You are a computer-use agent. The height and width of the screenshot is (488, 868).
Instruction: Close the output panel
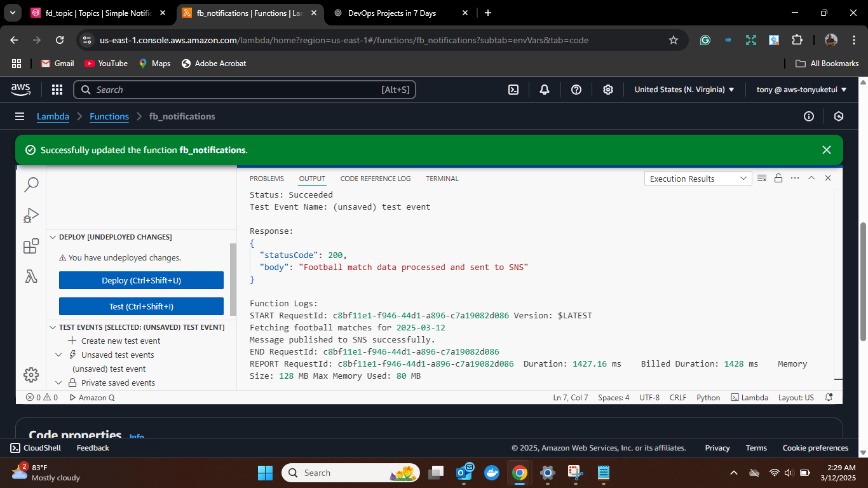[828, 179]
